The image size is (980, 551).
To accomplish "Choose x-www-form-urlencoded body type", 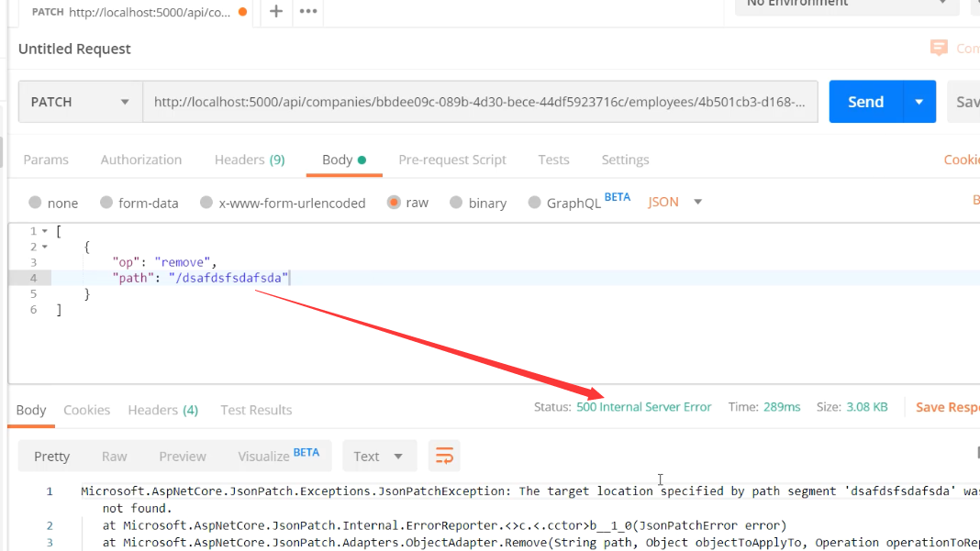I will 206,203.
